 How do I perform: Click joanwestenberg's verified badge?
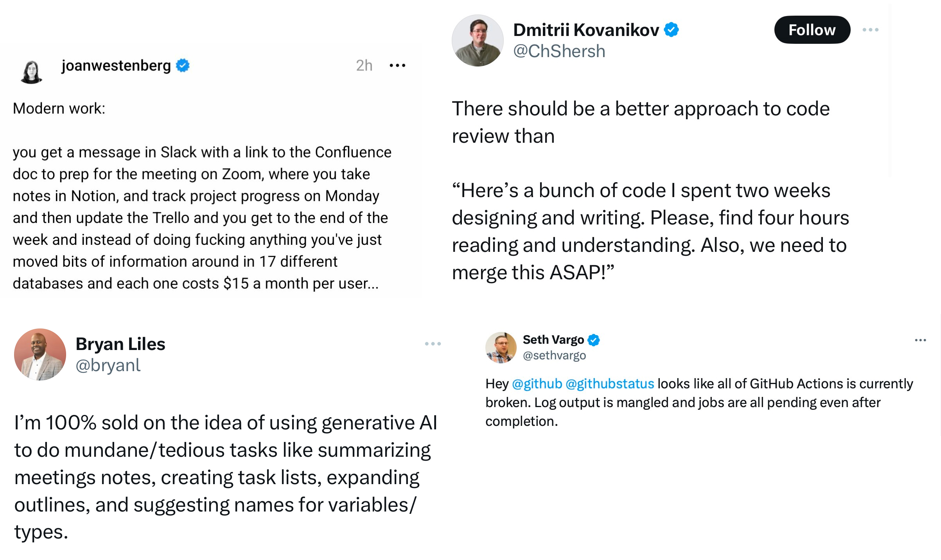(183, 65)
